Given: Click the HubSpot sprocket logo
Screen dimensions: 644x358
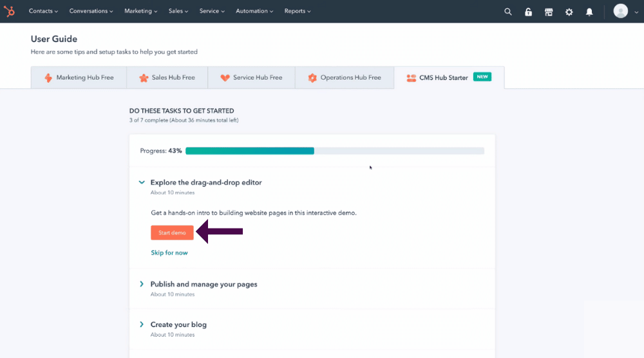Looking at the screenshot, I should (x=9, y=11).
